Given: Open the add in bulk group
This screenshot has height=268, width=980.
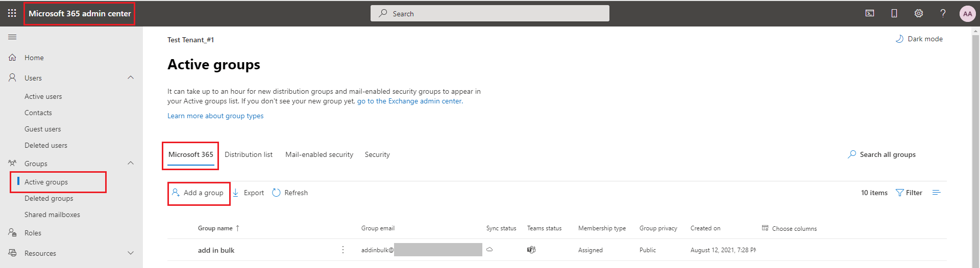Looking at the screenshot, I should pos(216,250).
